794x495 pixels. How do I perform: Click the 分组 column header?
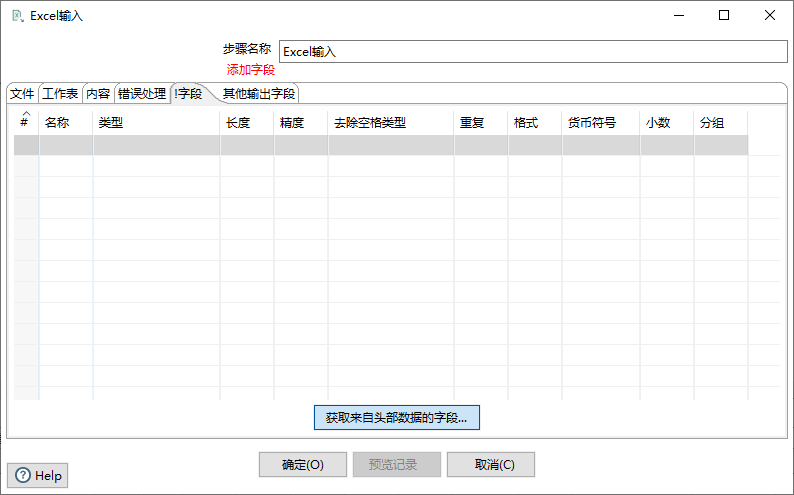tap(721, 122)
